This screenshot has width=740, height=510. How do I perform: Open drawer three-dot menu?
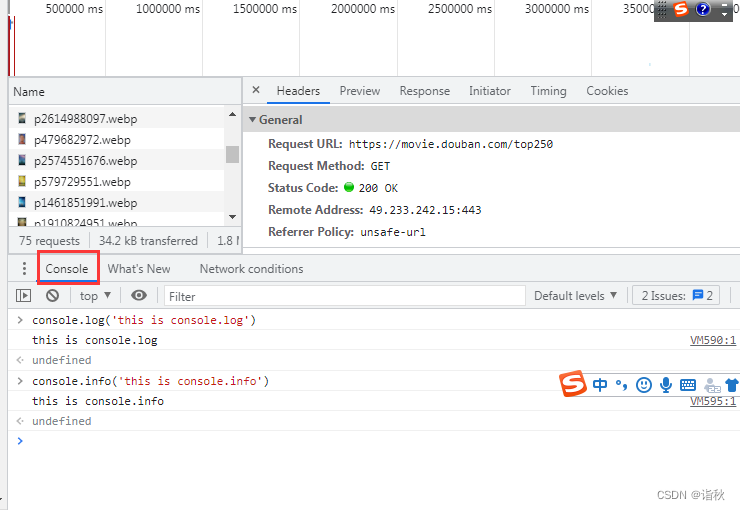coord(24,268)
